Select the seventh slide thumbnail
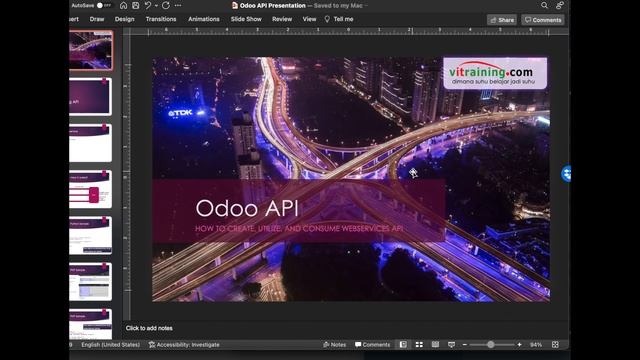The width and height of the screenshot is (640, 360). coord(90,324)
